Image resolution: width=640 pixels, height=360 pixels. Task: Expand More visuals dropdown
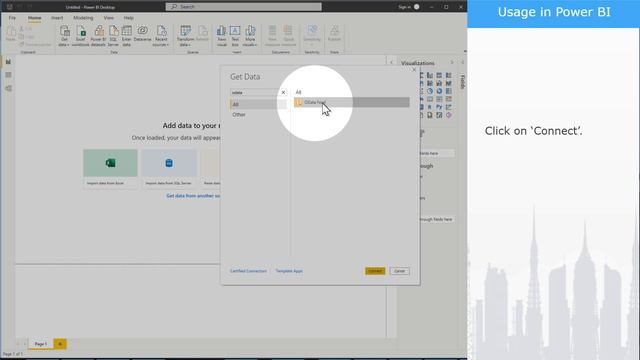click(250, 36)
